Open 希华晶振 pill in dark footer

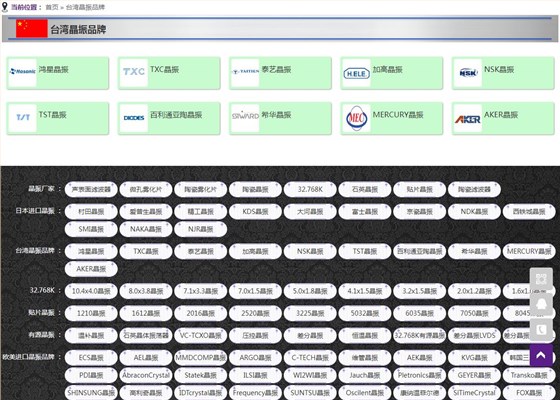click(474, 251)
